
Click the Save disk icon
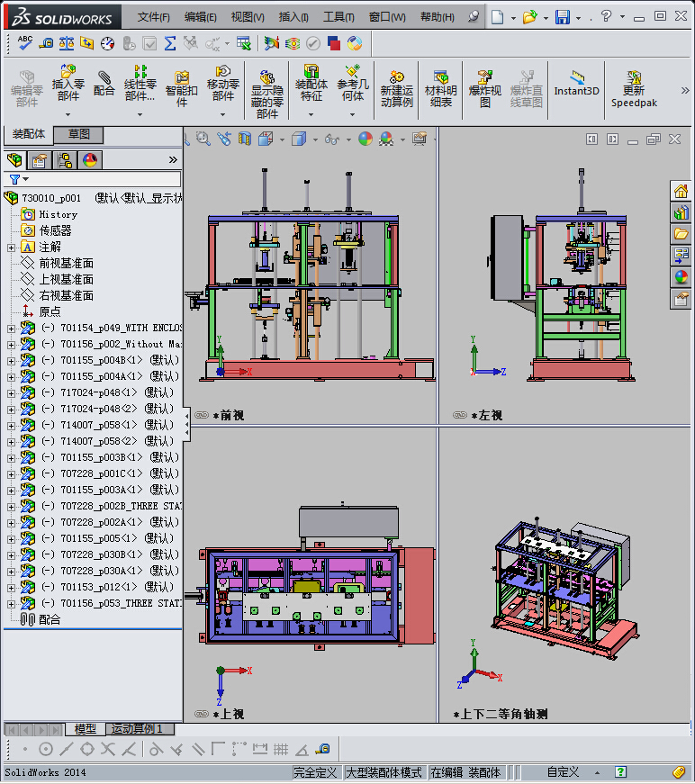[x=563, y=17]
